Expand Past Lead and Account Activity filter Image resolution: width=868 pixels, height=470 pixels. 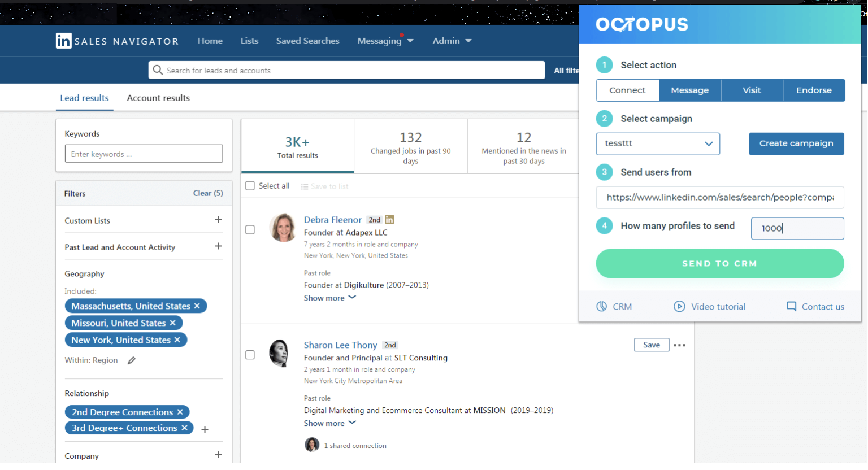tap(218, 246)
